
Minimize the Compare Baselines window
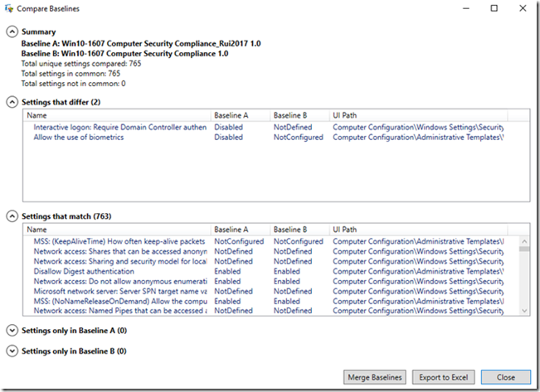[x=466, y=8]
